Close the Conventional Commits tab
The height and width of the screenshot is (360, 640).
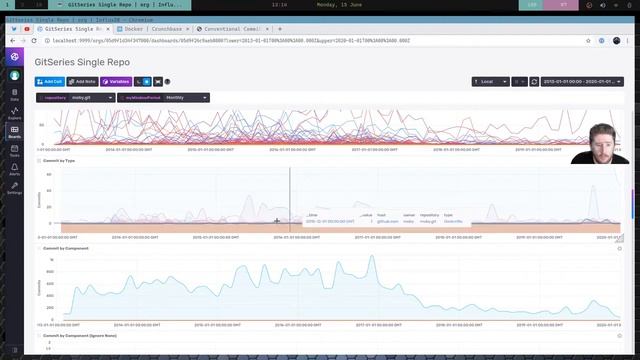[x=267, y=29]
